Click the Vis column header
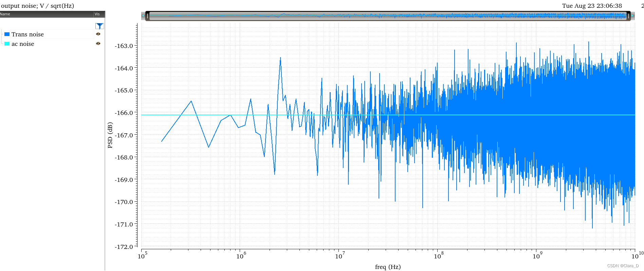The height and width of the screenshot is (271, 644). pyautogui.click(x=99, y=14)
